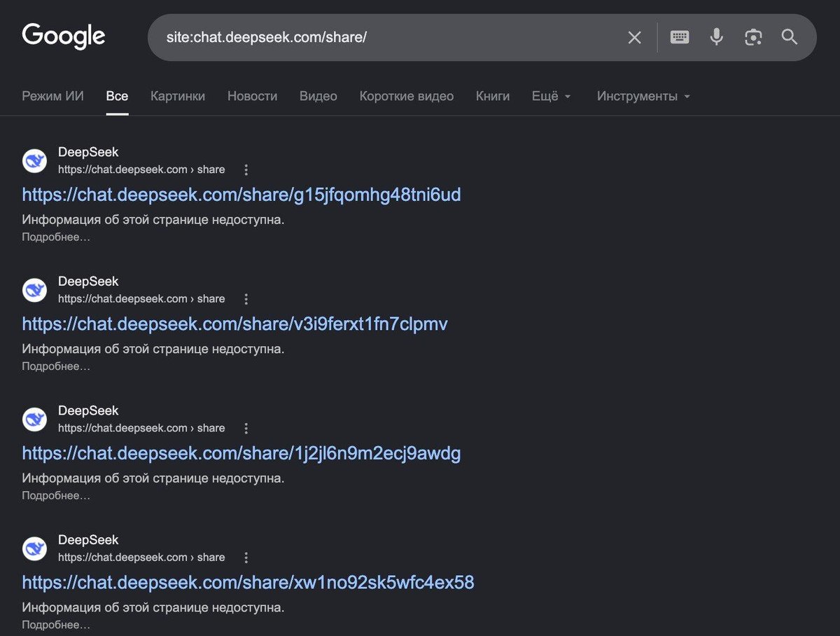
Task: Click Информация... недоступна snippet under 1j2jl6n9m2ecj9awdg result
Action: point(153,478)
